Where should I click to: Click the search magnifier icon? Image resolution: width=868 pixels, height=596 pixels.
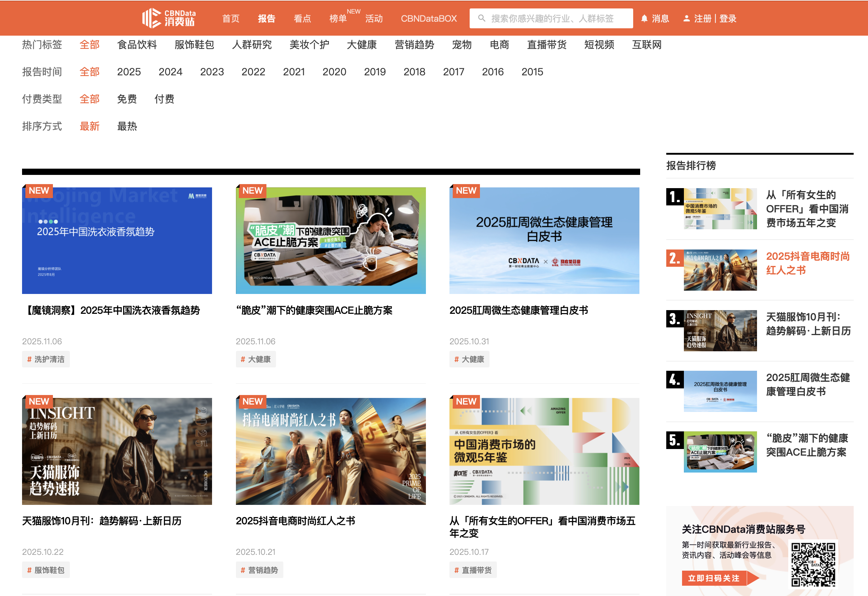[481, 18]
